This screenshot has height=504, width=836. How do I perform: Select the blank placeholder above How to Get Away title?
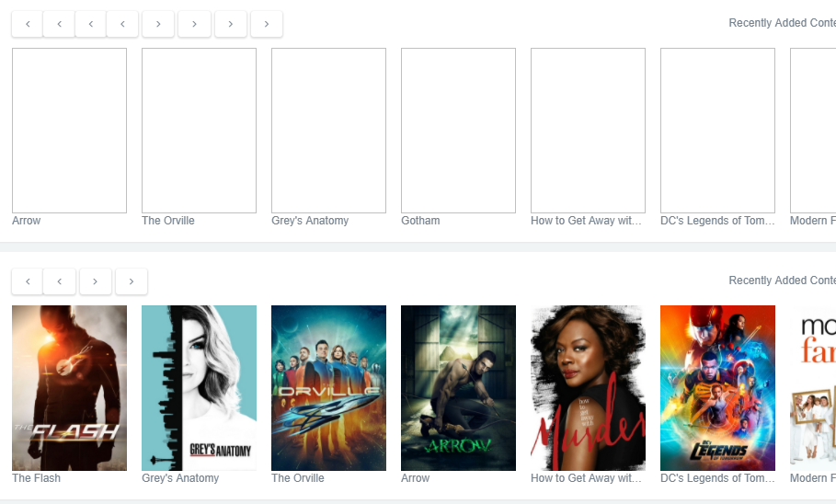coord(588,131)
